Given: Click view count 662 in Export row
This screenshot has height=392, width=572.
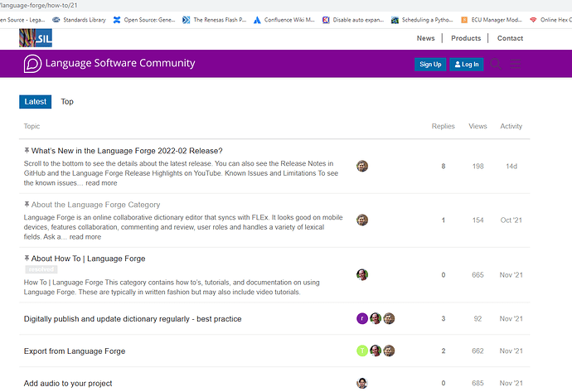Looking at the screenshot, I should (477, 351).
